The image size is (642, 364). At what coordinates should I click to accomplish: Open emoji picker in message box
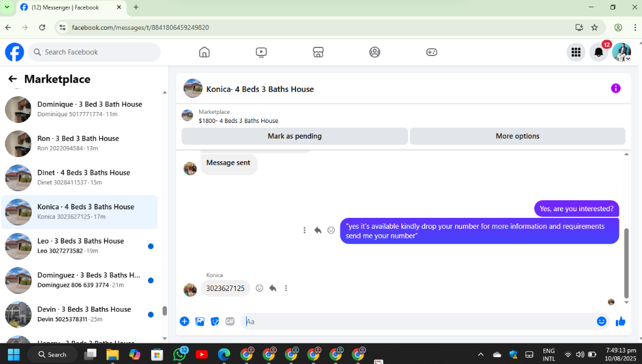click(601, 321)
